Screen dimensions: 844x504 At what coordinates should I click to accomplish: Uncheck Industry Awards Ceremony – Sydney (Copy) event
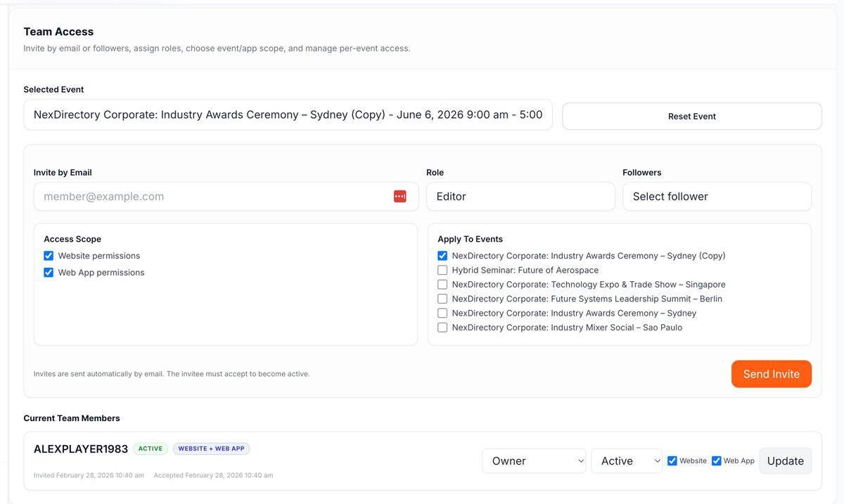click(442, 256)
